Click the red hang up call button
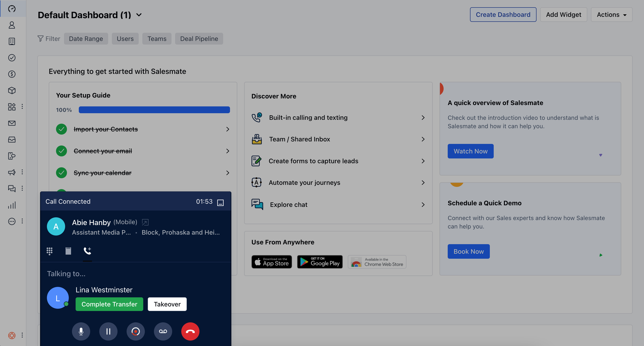644x346 pixels. [x=190, y=331]
